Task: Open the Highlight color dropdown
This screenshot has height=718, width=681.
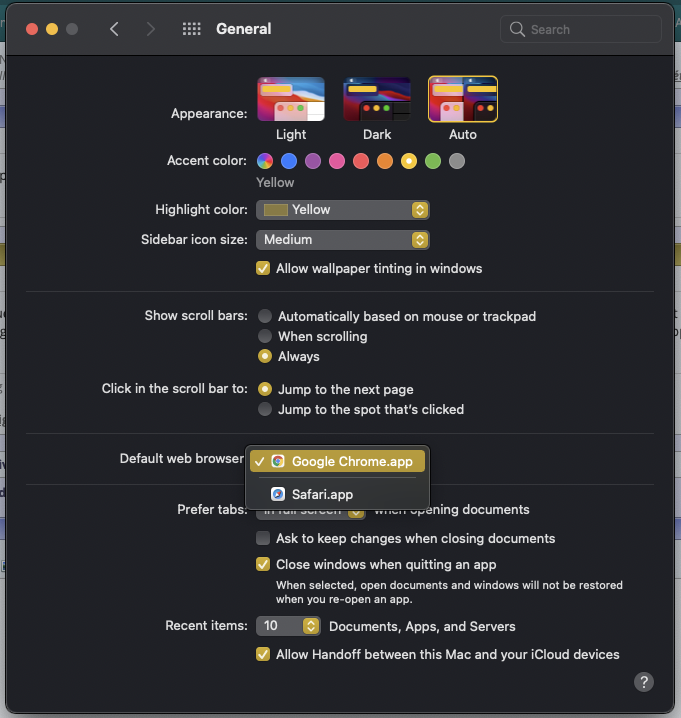Action: click(343, 210)
